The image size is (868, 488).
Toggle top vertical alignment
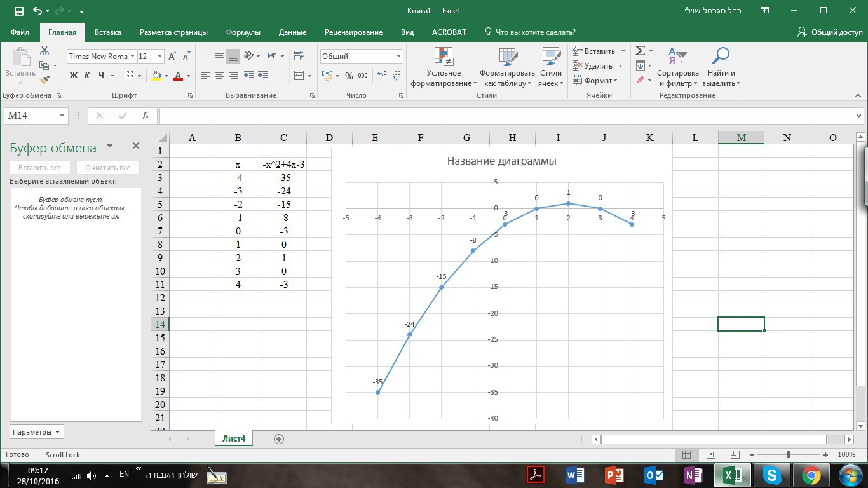(205, 56)
